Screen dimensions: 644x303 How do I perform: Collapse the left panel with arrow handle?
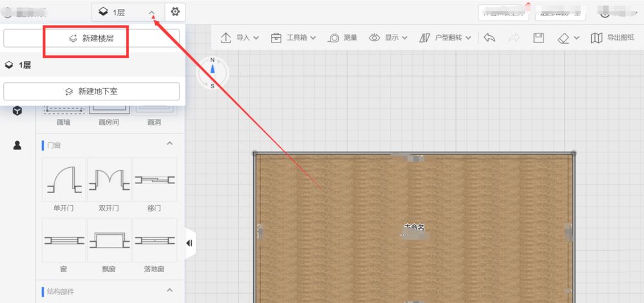pyautogui.click(x=189, y=243)
